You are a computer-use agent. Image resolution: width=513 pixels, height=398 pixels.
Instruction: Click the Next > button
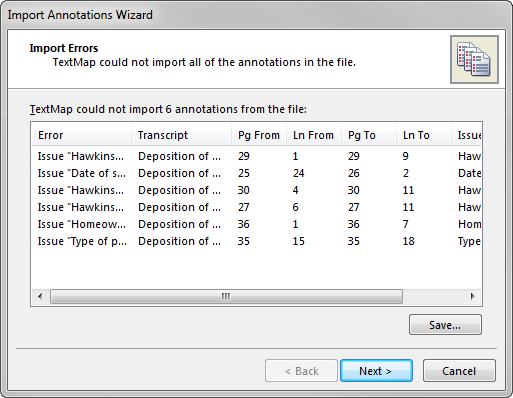(x=376, y=371)
